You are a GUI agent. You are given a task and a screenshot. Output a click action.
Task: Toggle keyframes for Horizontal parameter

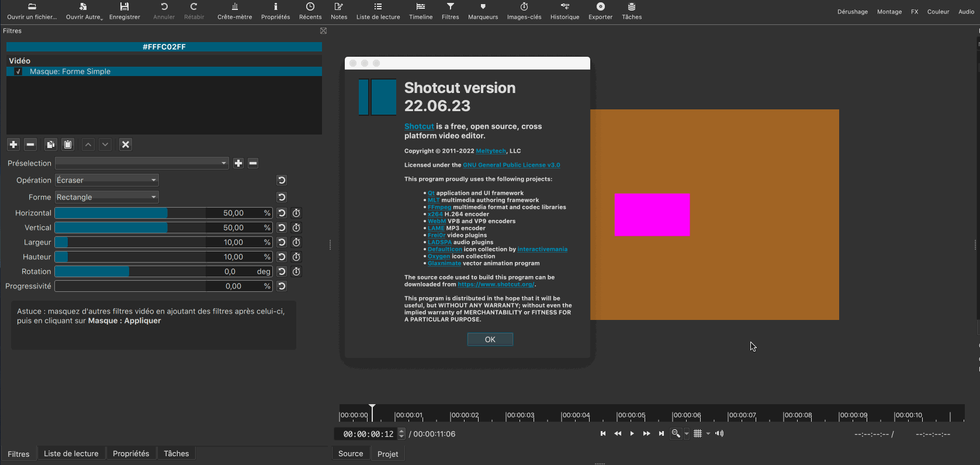coord(296,213)
